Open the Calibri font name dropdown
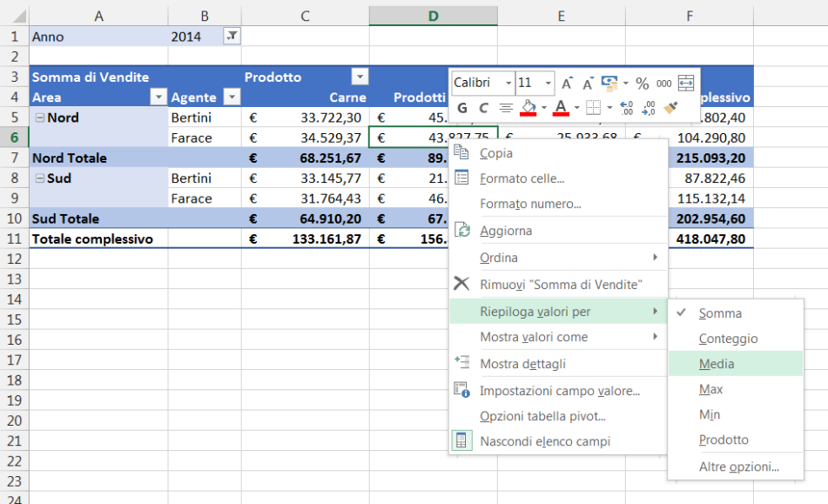The height and width of the screenshot is (504, 828). click(x=508, y=84)
